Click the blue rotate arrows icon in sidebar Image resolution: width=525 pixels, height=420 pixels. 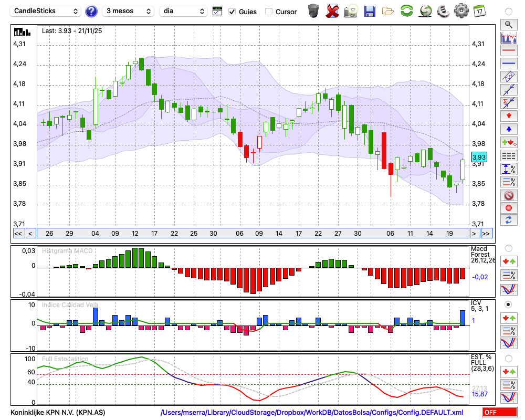coord(509,220)
